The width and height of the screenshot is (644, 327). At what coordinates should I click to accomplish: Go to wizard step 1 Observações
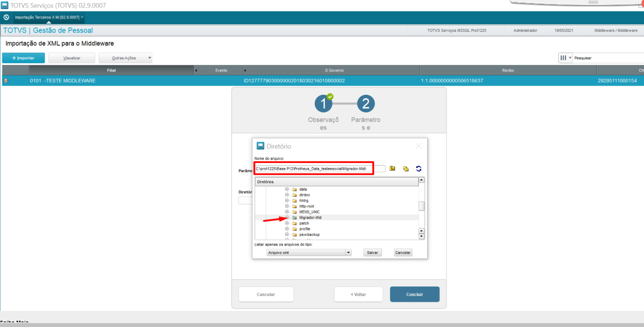(x=323, y=104)
